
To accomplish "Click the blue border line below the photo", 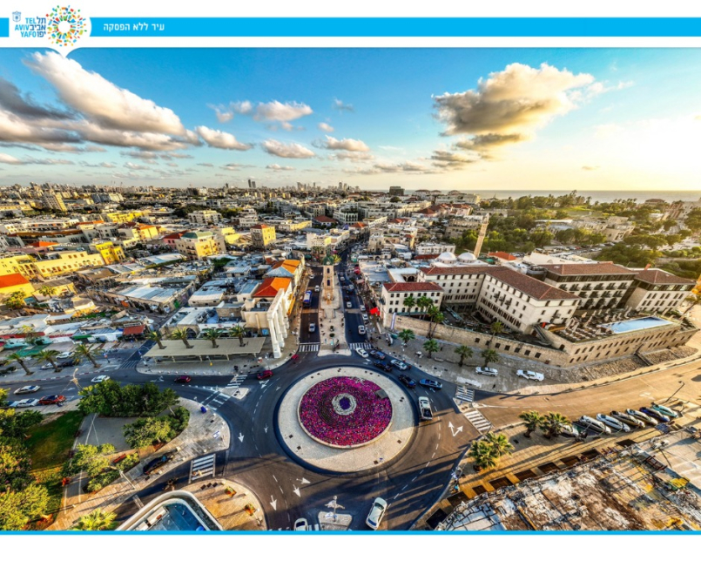I will click(350, 532).
